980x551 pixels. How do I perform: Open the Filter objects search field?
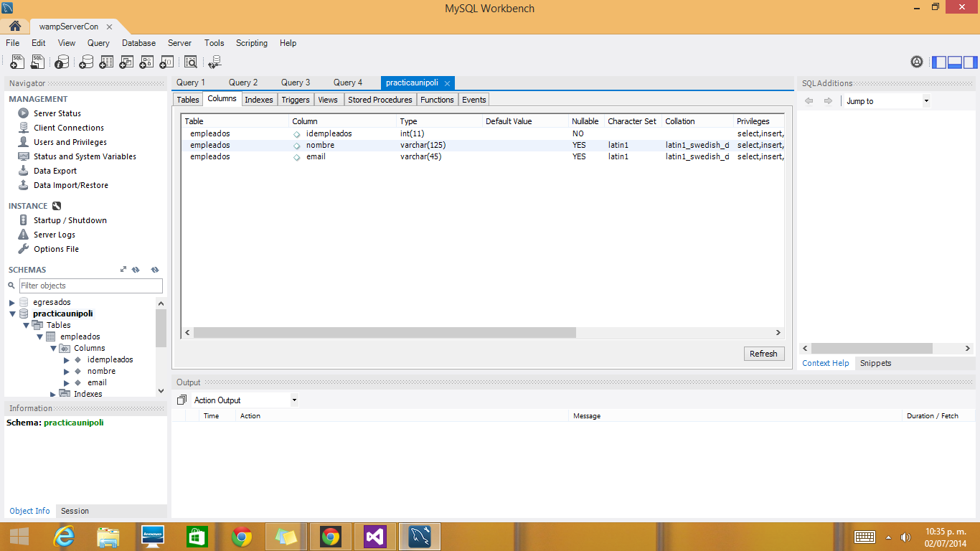90,286
